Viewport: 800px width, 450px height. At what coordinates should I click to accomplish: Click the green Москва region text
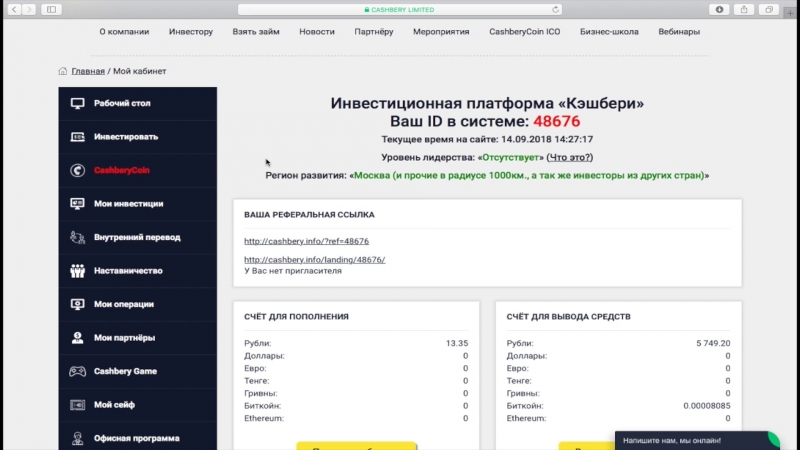coord(529,176)
